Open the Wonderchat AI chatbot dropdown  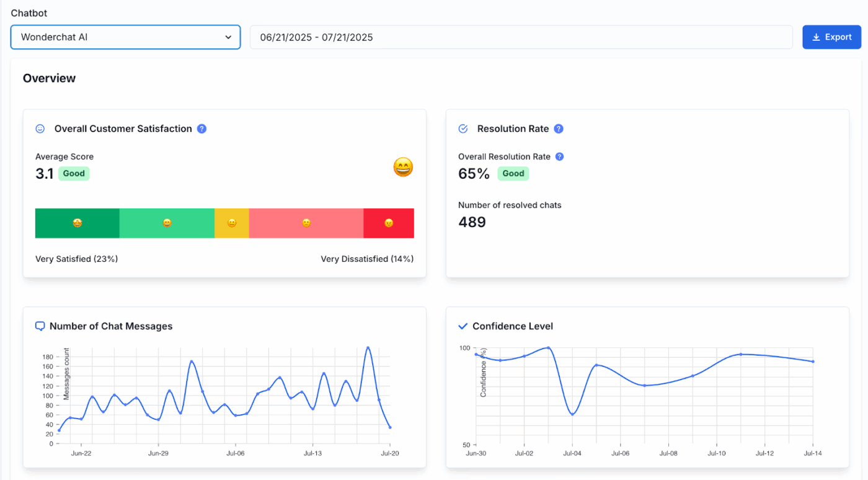[x=125, y=37]
